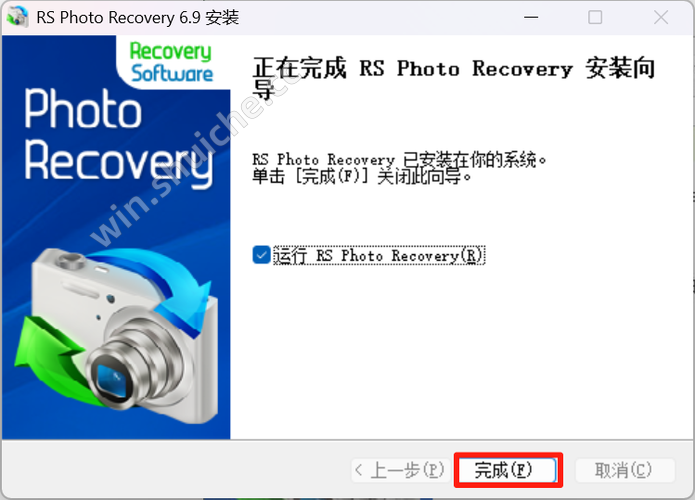695x500 pixels.
Task: Click the 上一步(P) back button
Action: point(401,470)
